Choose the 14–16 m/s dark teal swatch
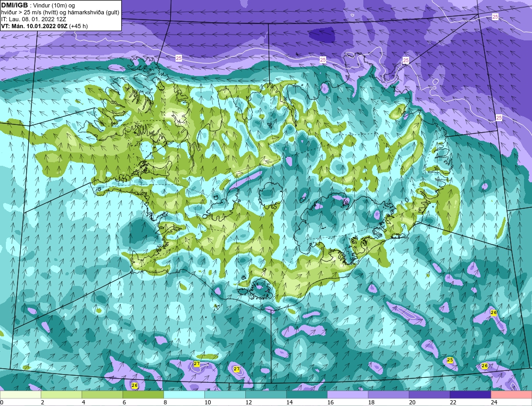The height and width of the screenshot is (406, 532). [307, 395]
